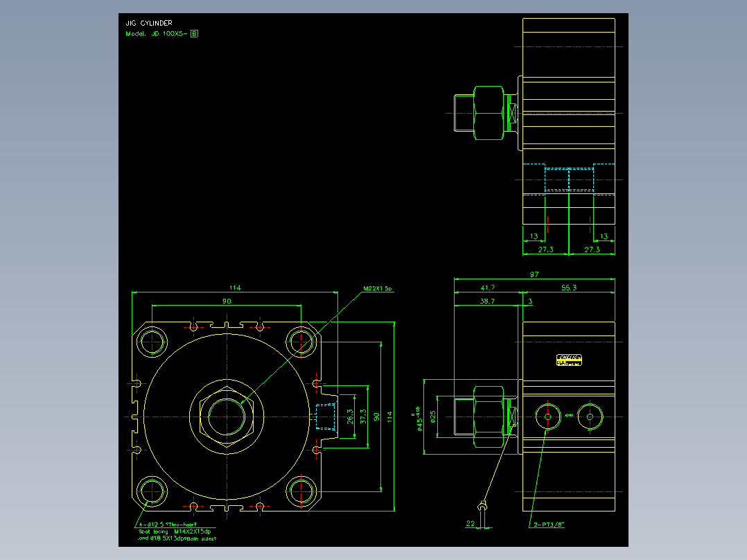This screenshot has height=560, width=747.
Task: Select the 38.7 dimension value
Action: coord(487,301)
